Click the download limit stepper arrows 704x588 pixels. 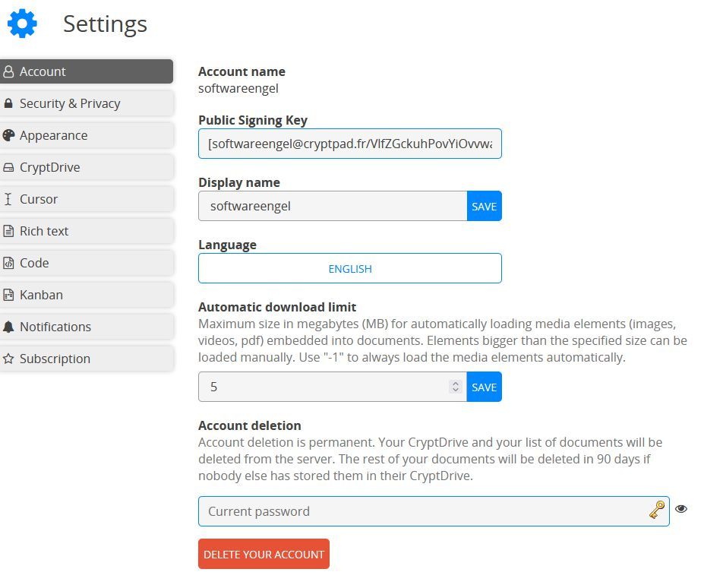[x=455, y=387]
